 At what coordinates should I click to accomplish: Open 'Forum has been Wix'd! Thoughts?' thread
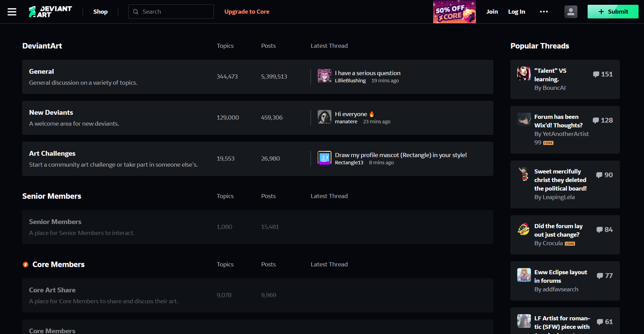click(559, 121)
